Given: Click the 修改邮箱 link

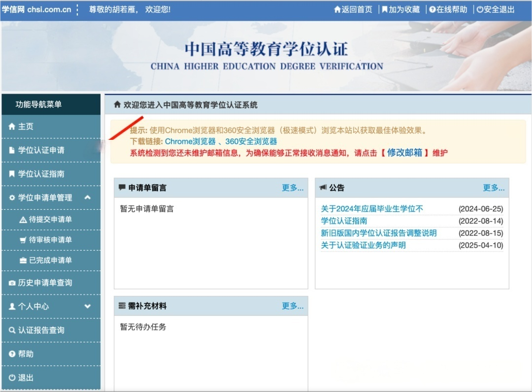Looking at the screenshot, I should pyautogui.click(x=404, y=153).
